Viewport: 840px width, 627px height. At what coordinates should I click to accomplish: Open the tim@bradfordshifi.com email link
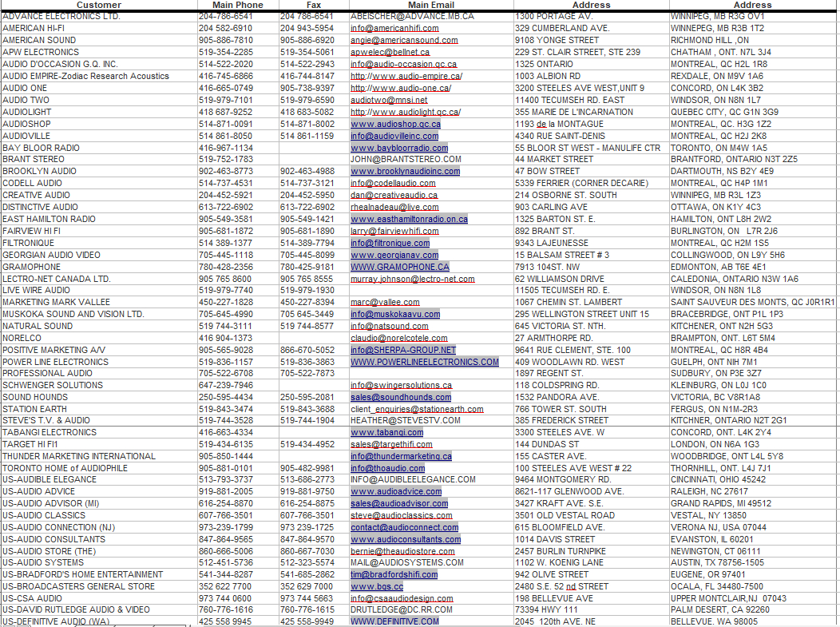tap(394, 574)
